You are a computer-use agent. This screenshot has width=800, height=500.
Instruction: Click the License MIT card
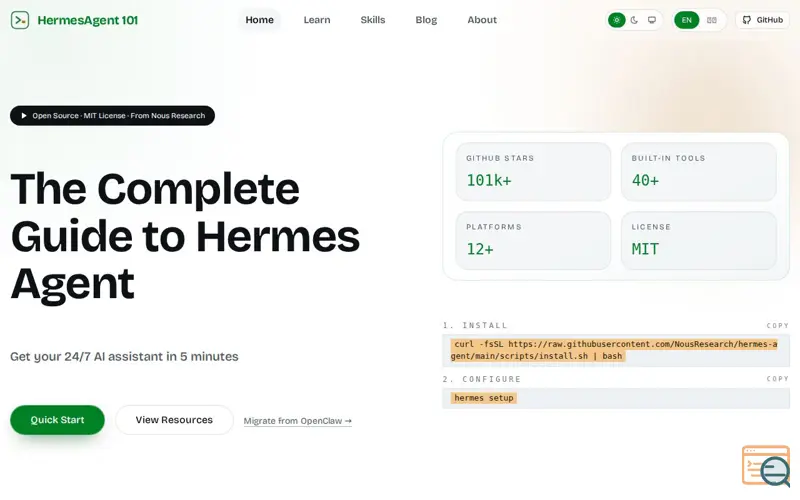pyautogui.click(x=698, y=241)
